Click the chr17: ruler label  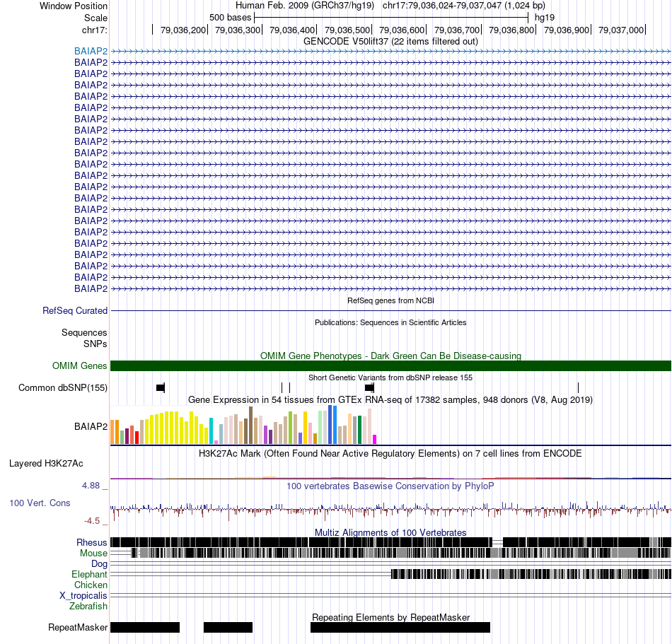pos(94,30)
